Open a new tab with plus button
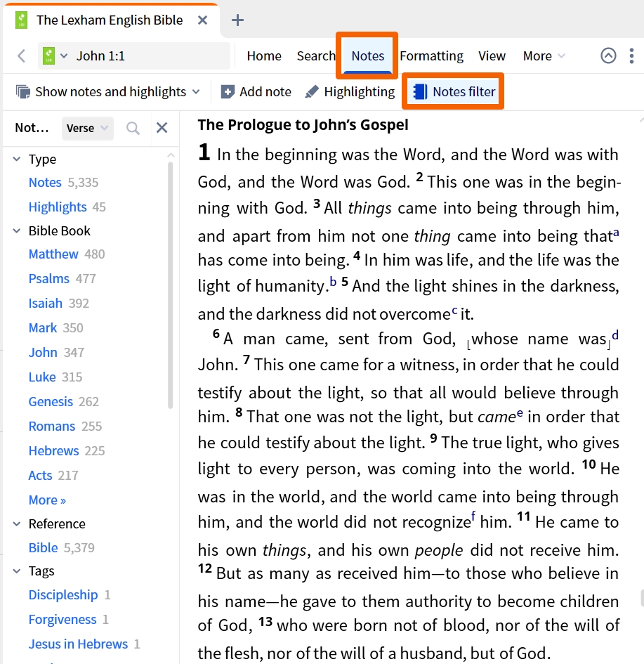This screenshot has height=664, width=644. tap(238, 20)
